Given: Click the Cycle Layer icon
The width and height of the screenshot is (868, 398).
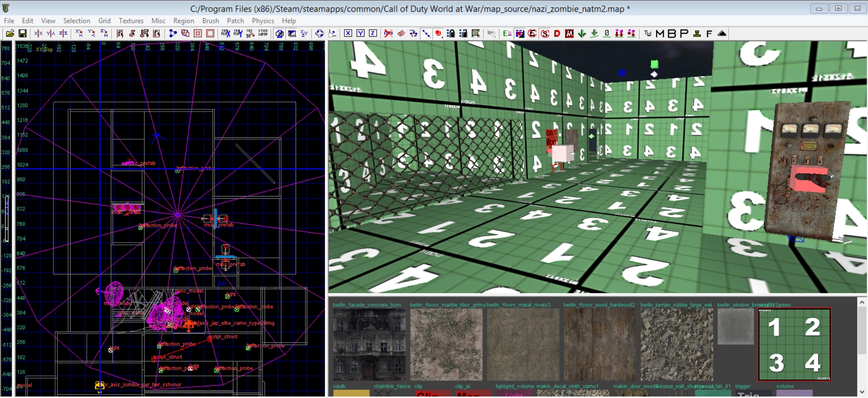Looking at the screenshot, I should pyautogui.click(x=263, y=33).
